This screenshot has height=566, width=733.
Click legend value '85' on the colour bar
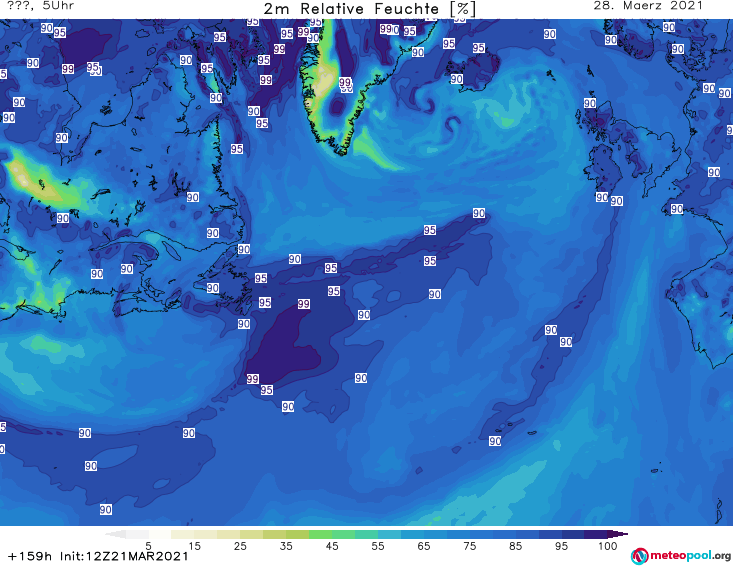pos(515,546)
